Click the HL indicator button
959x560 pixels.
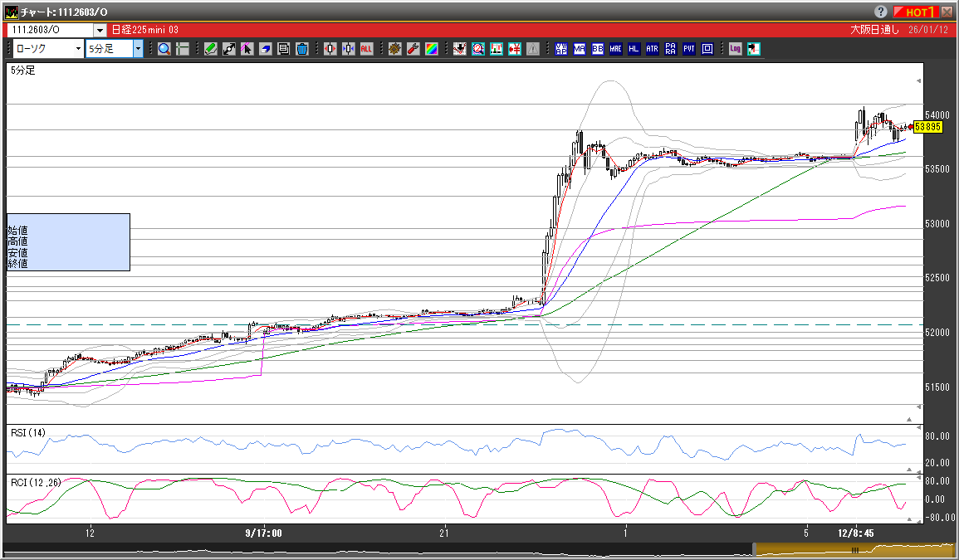[634, 49]
